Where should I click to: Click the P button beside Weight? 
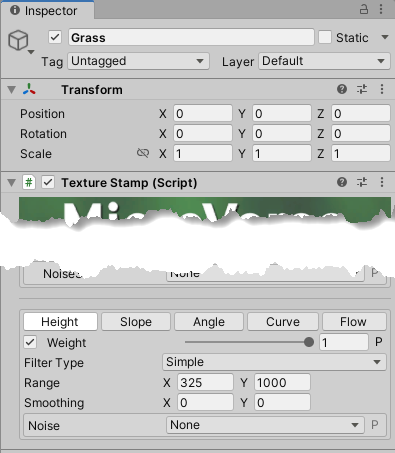[x=379, y=342]
